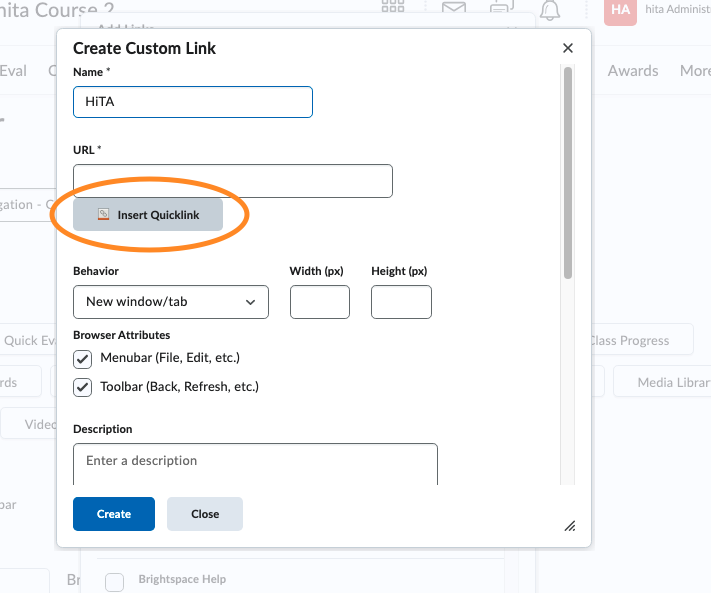Open the More menu in background navbar
The width and height of the screenshot is (711, 593).
click(x=695, y=71)
